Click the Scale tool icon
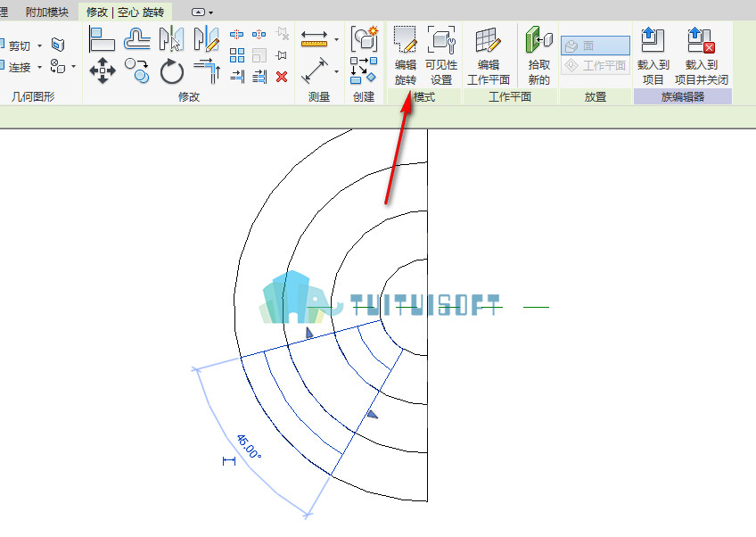The width and height of the screenshot is (756, 537). (x=259, y=55)
